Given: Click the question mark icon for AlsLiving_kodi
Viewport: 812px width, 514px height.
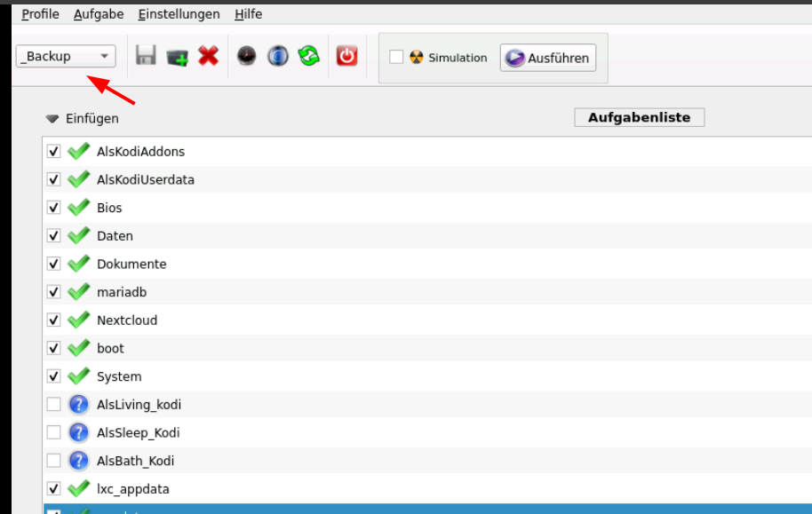Looking at the screenshot, I should point(79,404).
